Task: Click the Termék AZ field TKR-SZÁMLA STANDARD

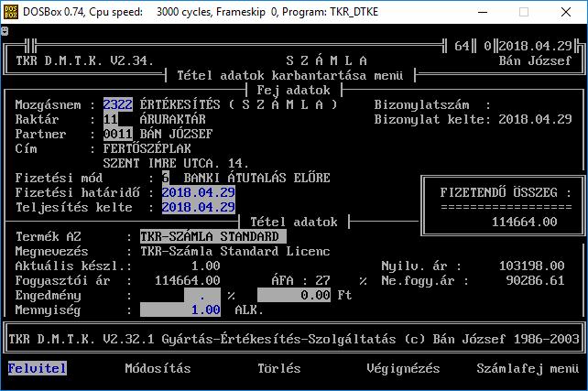Action: pos(213,236)
